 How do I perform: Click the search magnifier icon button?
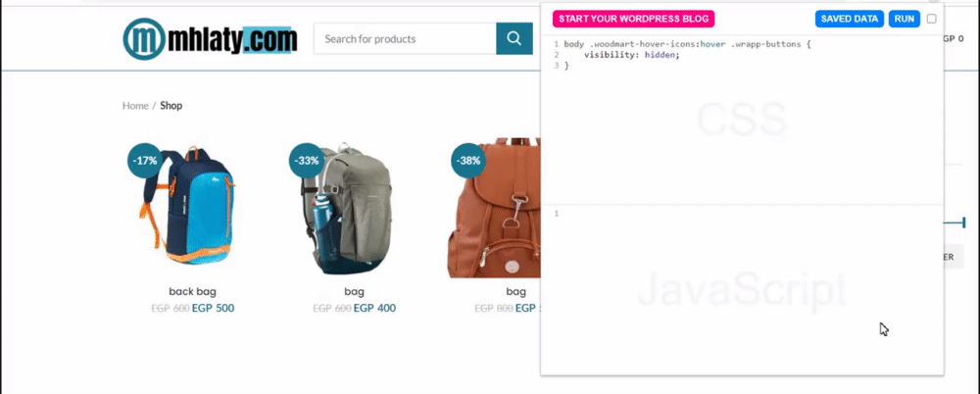(514, 39)
